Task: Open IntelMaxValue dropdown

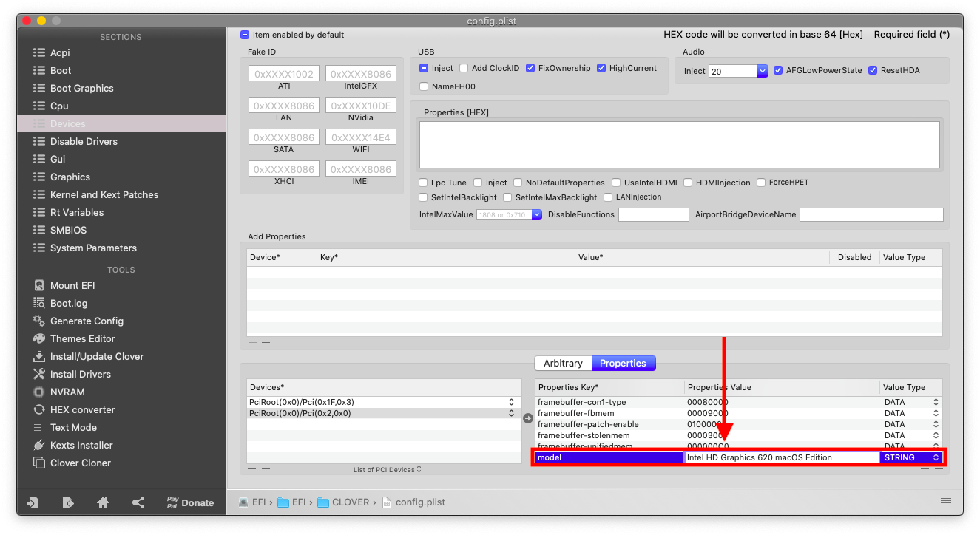Action: coord(537,214)
